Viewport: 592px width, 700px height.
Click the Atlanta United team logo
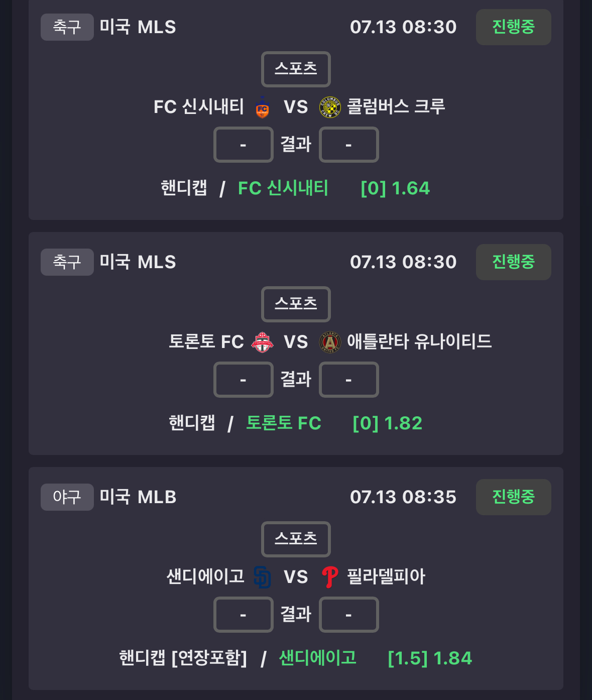pos(330,342)
